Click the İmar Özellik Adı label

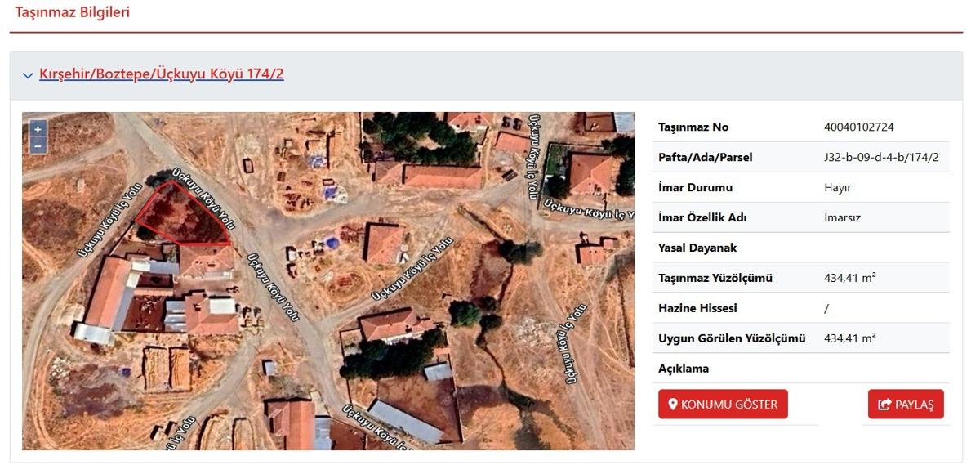click(702, 218)
